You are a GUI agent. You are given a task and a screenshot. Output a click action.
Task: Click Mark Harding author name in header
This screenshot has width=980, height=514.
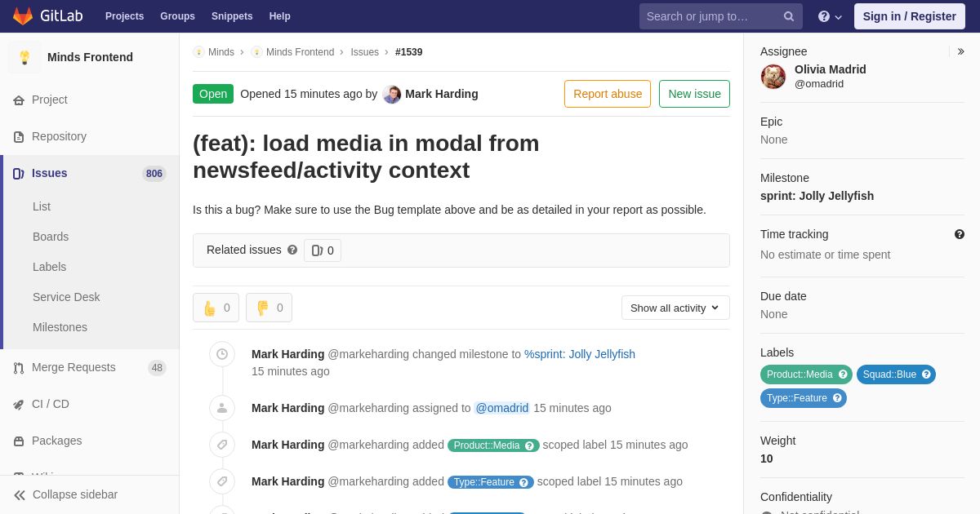click(x=442, y=94)
